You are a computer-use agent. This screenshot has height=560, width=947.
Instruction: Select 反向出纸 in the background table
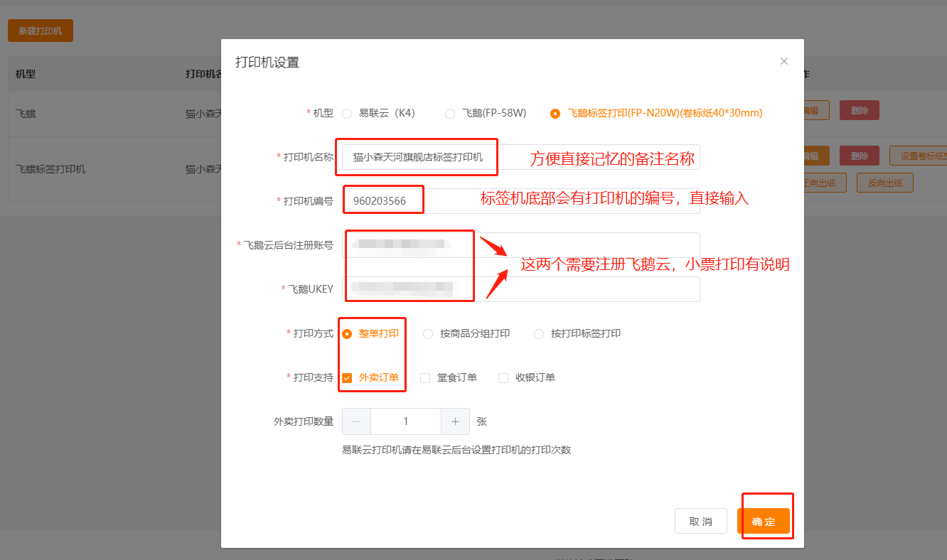click(x=884, y=183)
